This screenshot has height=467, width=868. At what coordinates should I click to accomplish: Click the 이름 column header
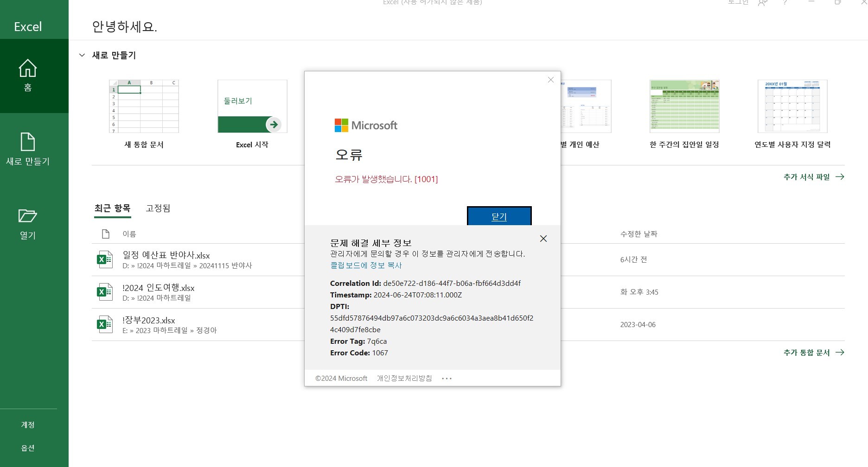(129, 234)
